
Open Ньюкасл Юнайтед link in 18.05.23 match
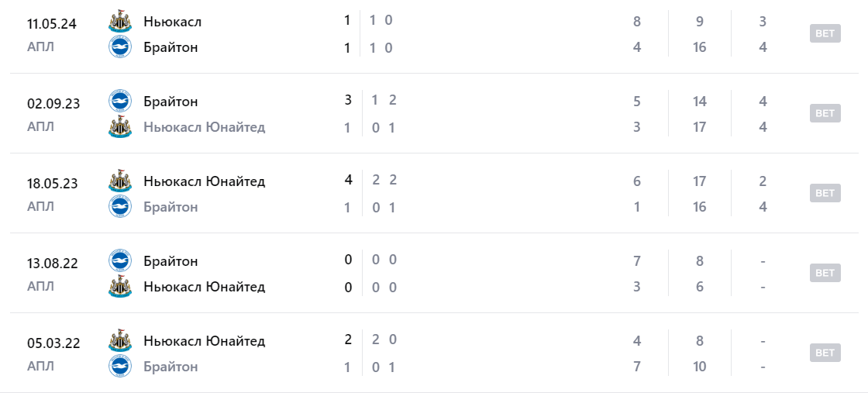204,181
